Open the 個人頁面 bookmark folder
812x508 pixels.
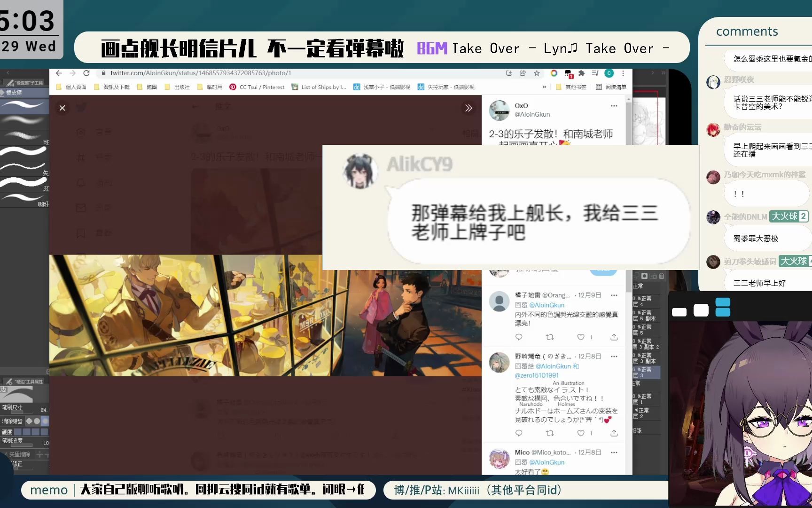point(71,87)
